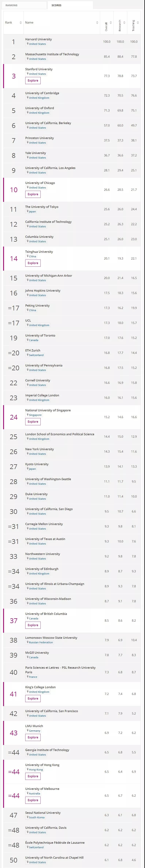Sort by Research score arrows
This screenshot has width=145, height=868.
[x=124, y=23]
